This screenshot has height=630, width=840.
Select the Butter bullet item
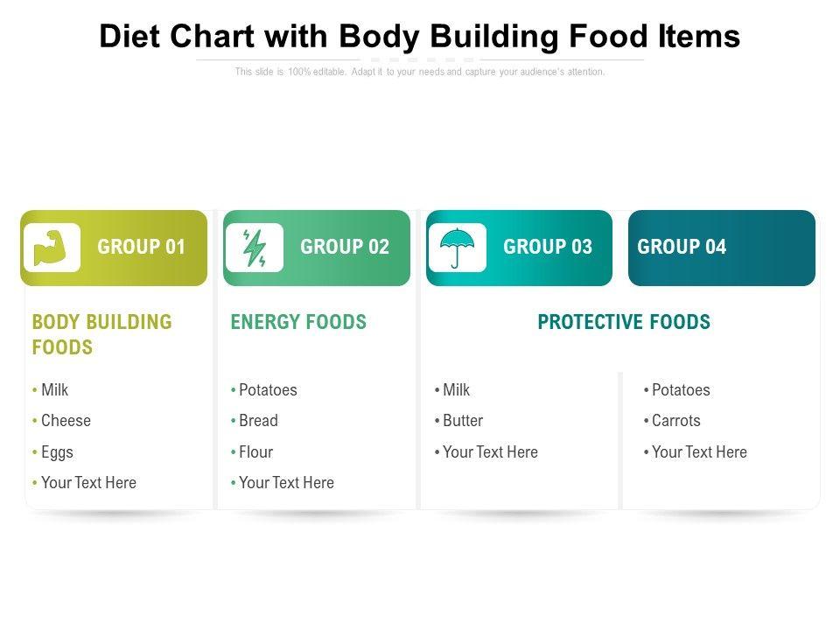coord(462,421)
